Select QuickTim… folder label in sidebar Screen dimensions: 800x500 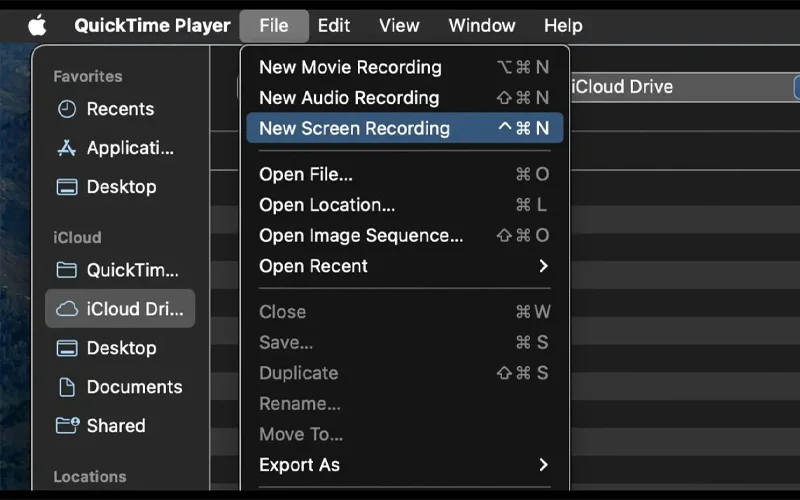[133, 270]
